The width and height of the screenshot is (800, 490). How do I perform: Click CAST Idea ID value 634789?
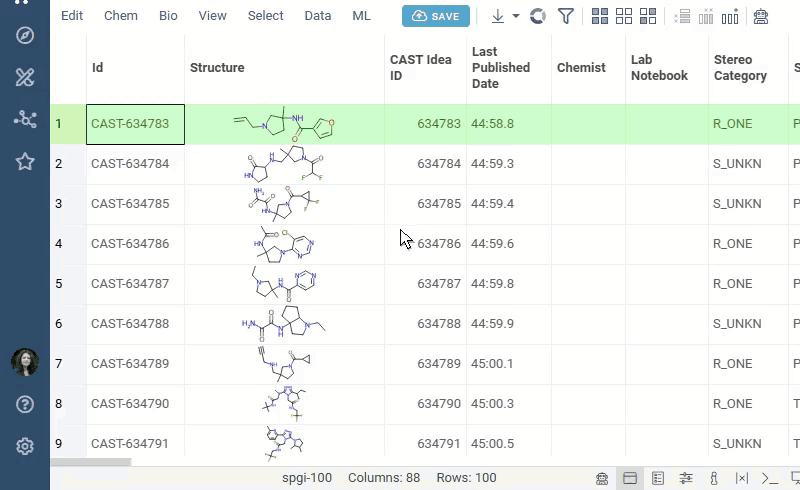pos(439,364)
